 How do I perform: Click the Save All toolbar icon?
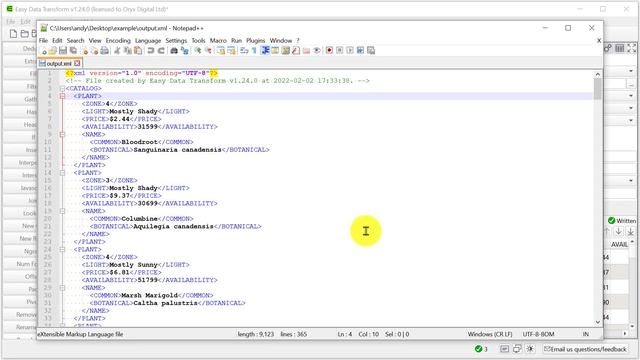pos(73,50)
